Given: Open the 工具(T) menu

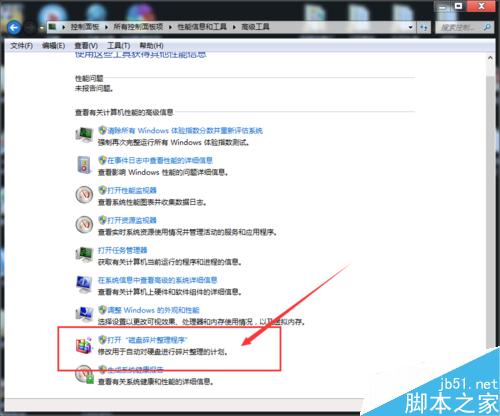Looking at the screenshot, I should coord(118,46).
